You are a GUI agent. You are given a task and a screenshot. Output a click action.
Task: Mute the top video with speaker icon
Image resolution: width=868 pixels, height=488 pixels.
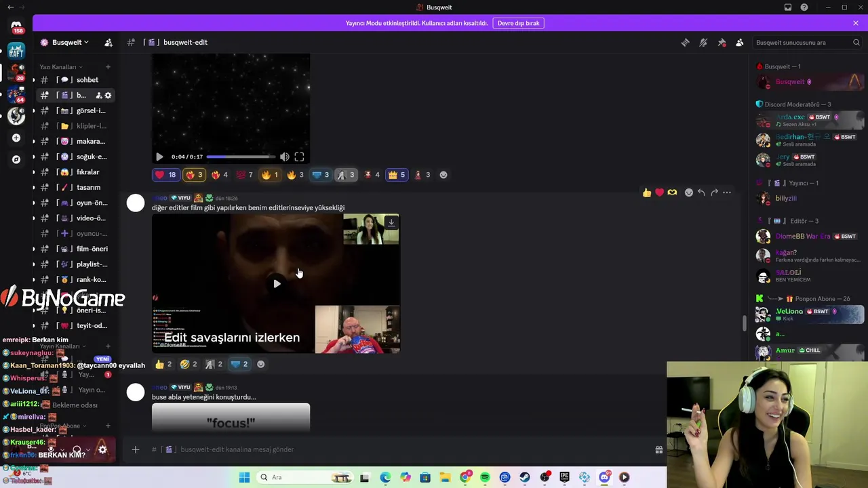[285, 157]
